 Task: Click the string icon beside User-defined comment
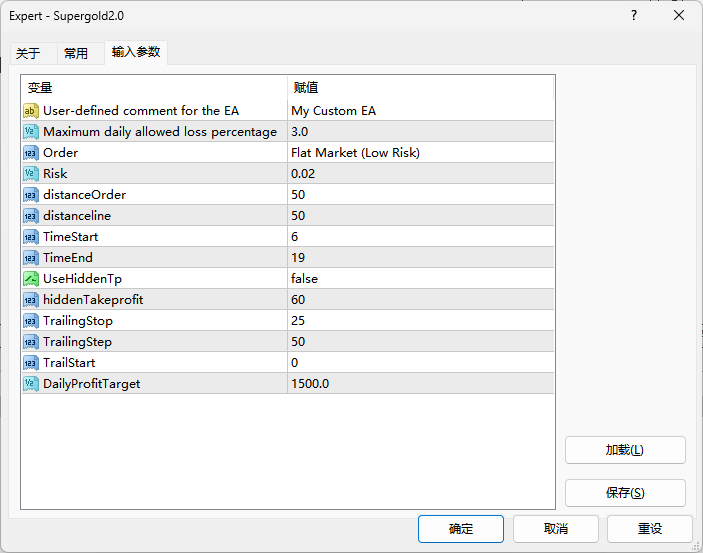pyautogui.click(x=31, y=111)
